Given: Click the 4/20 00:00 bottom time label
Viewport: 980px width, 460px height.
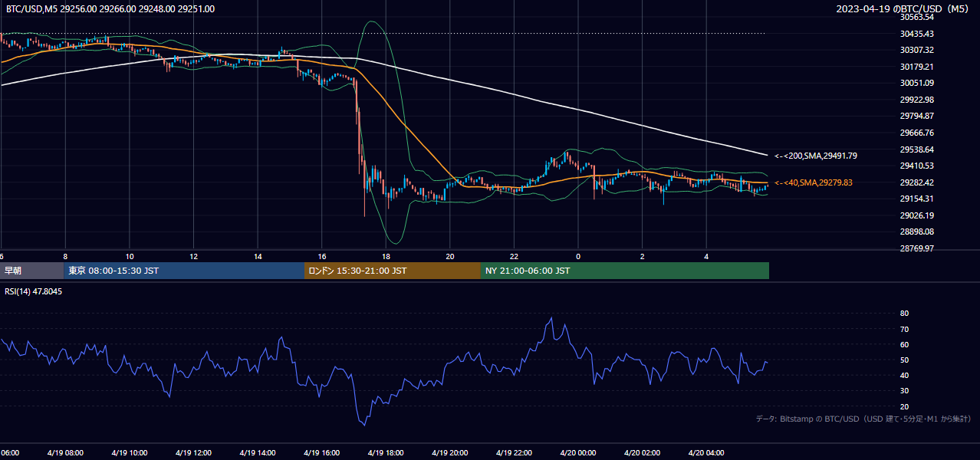Looking at the screenshot, I should tap(577, 452).
